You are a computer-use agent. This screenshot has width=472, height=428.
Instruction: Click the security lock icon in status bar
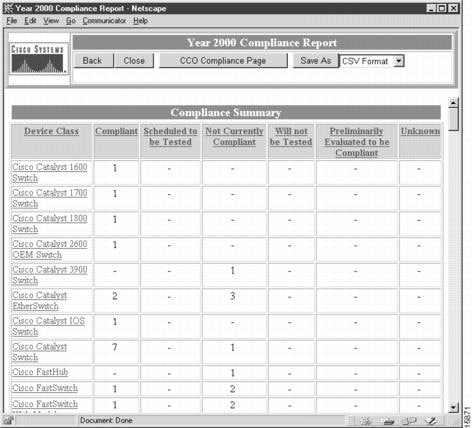coord(9,420)
